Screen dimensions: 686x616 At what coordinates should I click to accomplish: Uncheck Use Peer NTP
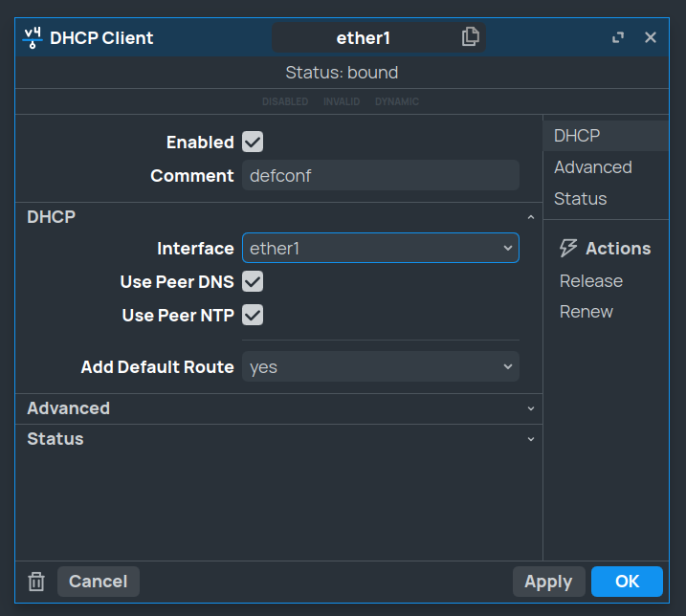(253, 315)
